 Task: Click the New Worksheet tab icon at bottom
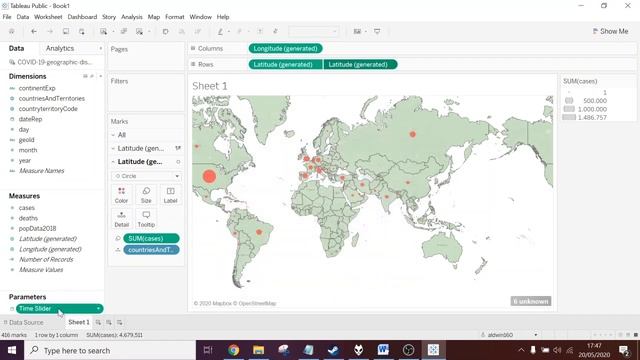tap(98, 322)
